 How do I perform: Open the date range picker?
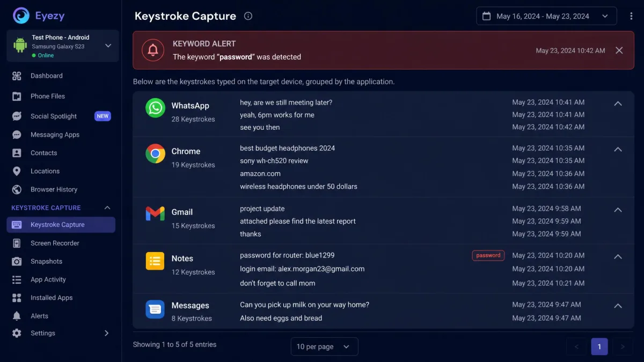[546, 16]
